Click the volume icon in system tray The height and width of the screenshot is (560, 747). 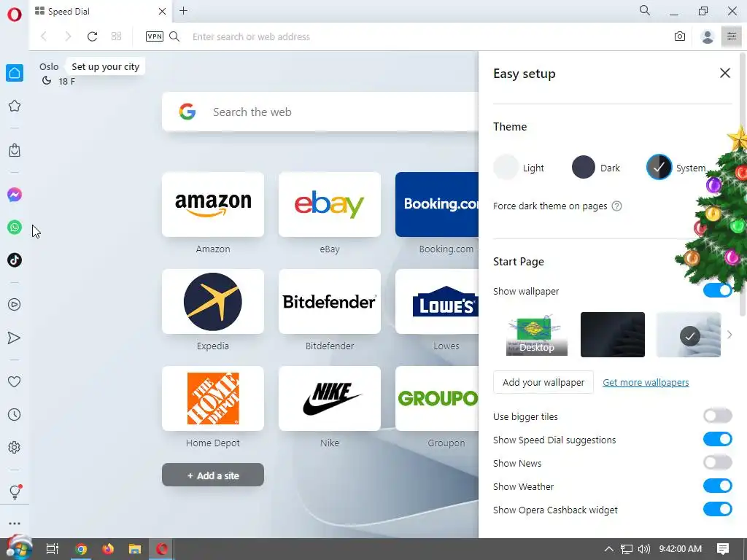(x=643, y=549)
